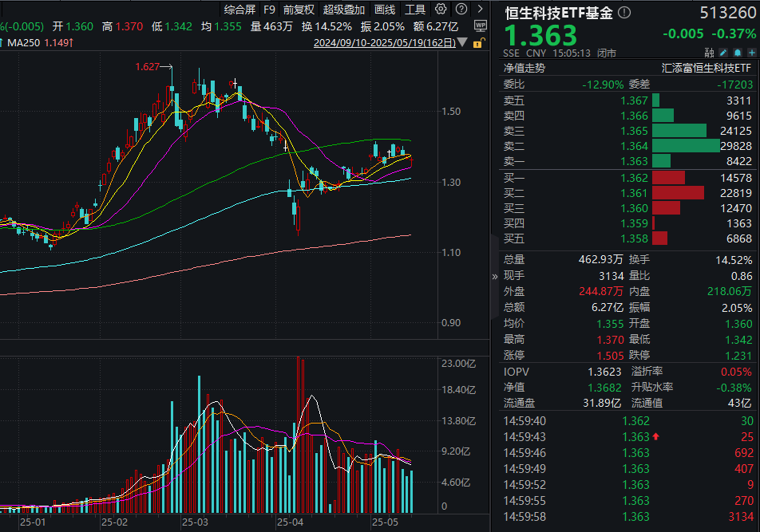Screen dimensions: 760x532
Task: Open 净值走势 net value trend link
Action: (x=524, y=69)
